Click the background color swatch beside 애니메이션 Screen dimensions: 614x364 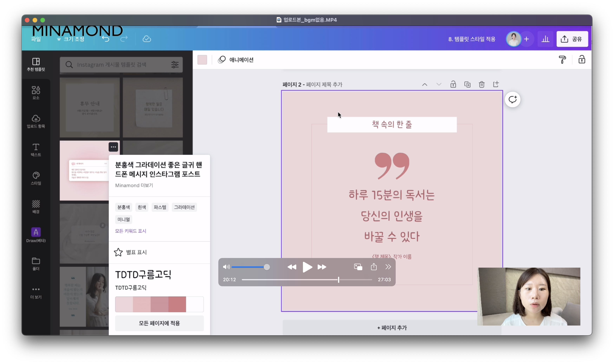(202, 60)
